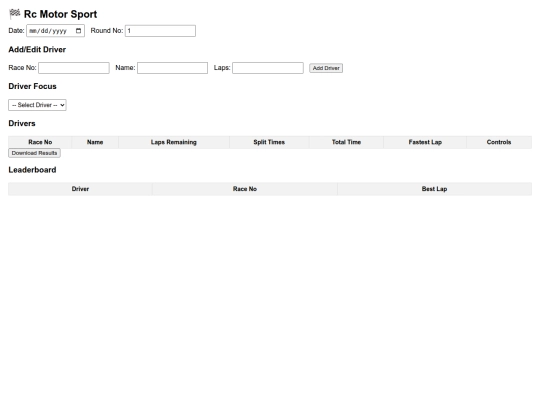Click the Name input field

[173, 68]
